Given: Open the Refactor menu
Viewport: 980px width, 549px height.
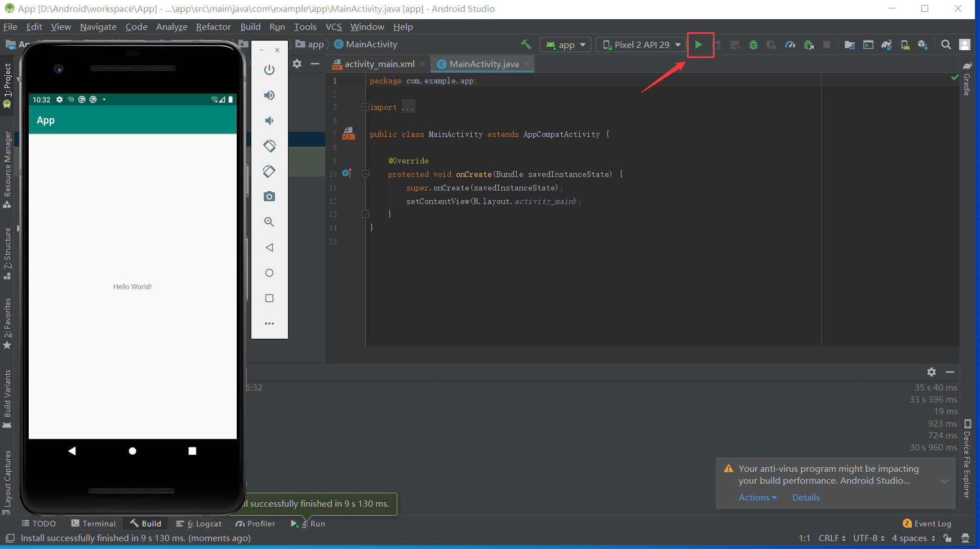Looking at the screenshot, I should coord(214,26).
